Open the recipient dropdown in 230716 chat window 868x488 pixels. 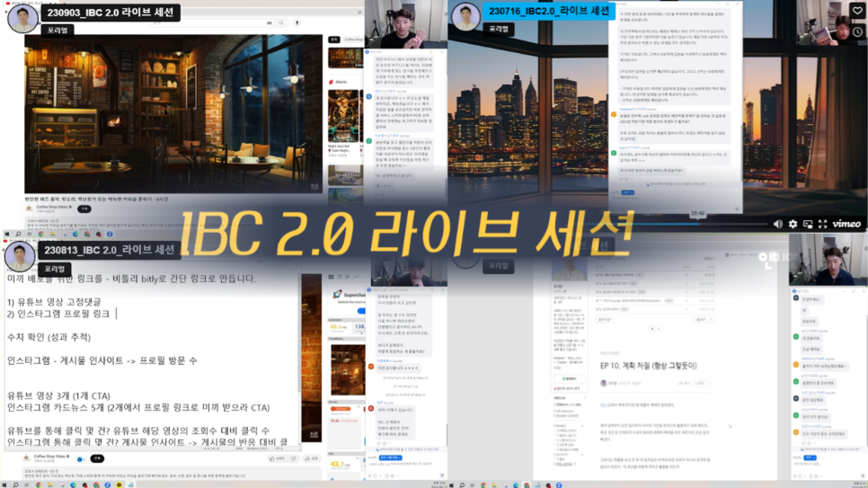(x=628, y=192)
